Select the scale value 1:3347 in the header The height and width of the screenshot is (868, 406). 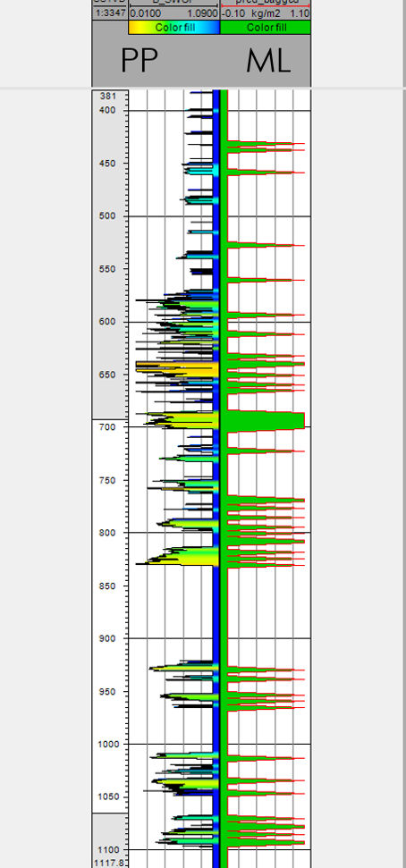(x=110, y=13)
